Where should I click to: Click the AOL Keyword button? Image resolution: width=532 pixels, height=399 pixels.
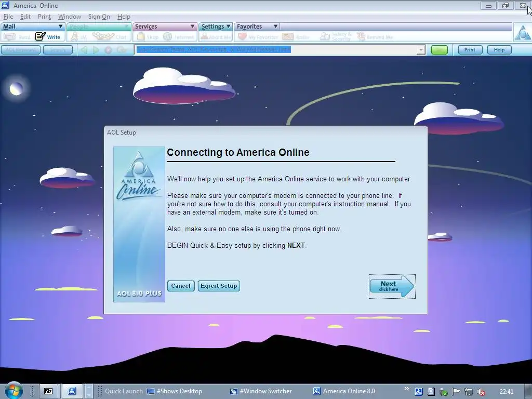tap(21, 50)
